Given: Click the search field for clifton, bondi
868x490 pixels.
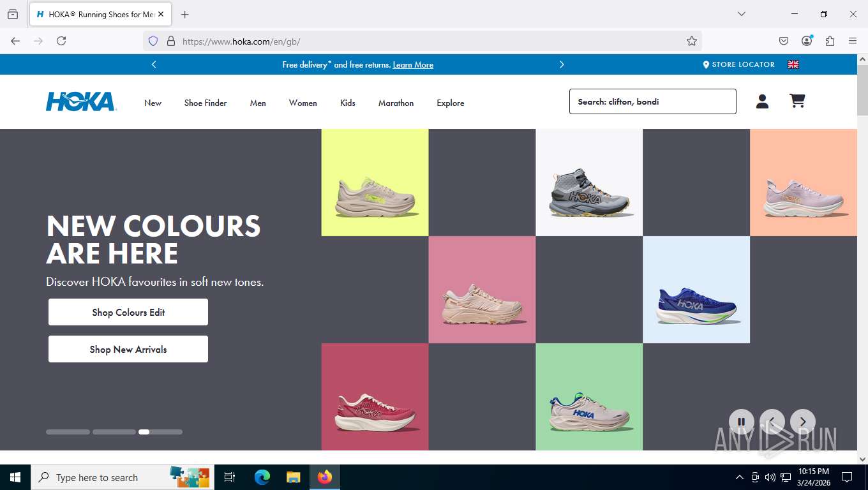Looking at the screenshot, I should pyautogui.click(x=652, y=101).
